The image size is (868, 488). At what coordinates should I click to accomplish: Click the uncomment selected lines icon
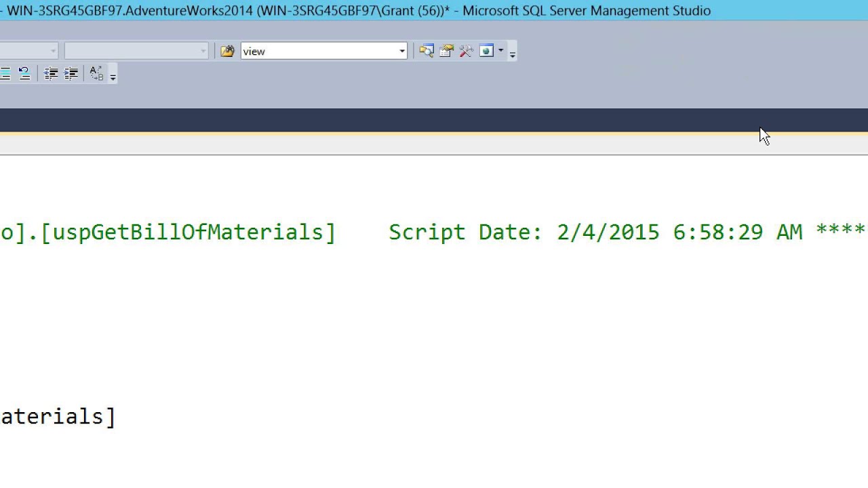pyautogui.click(x=24, y=74)
